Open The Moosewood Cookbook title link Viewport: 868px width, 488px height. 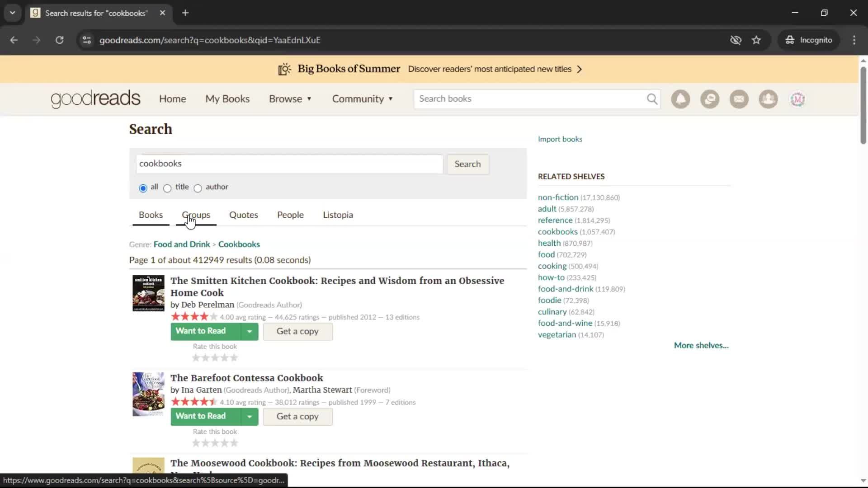tap(340, 464)
